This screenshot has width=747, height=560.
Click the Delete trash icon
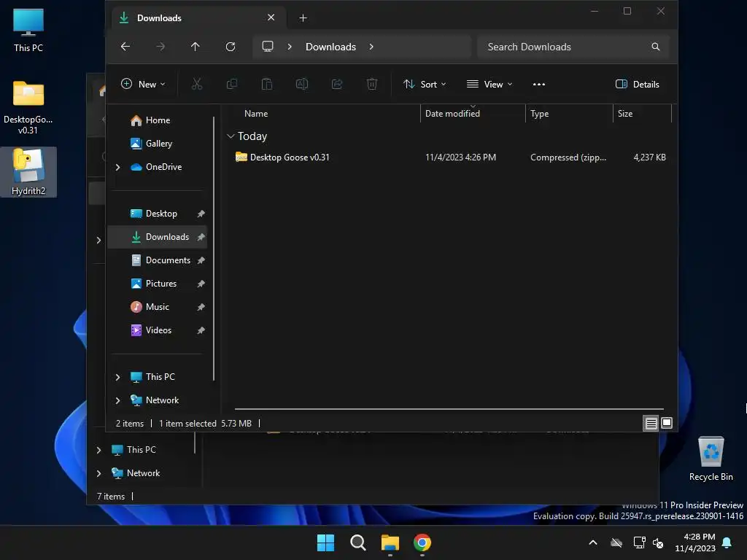point(372,85)
